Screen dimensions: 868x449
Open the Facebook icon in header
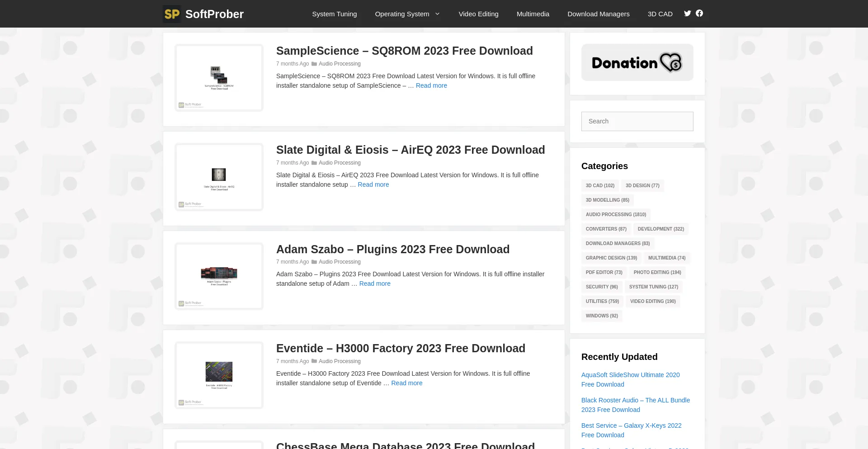coord(699,14)
